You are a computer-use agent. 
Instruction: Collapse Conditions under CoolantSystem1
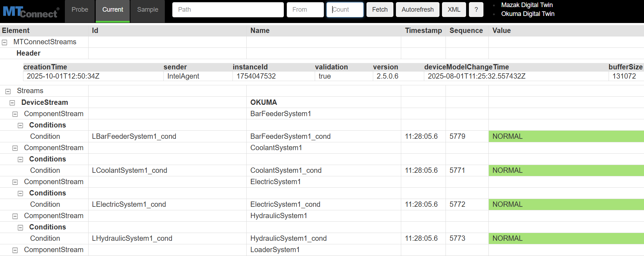21,159
